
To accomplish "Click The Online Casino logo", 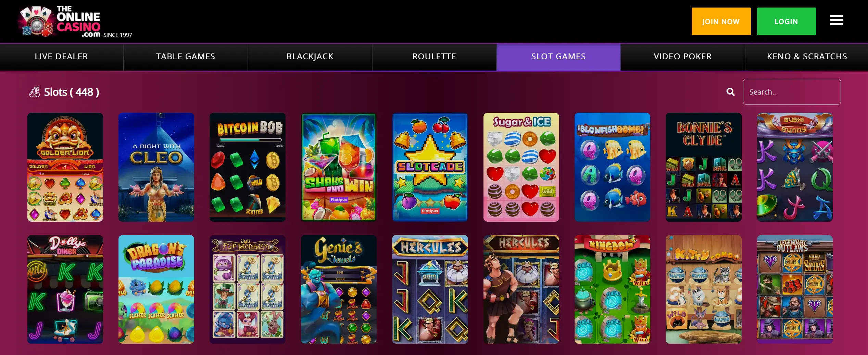I will [75, 21].
